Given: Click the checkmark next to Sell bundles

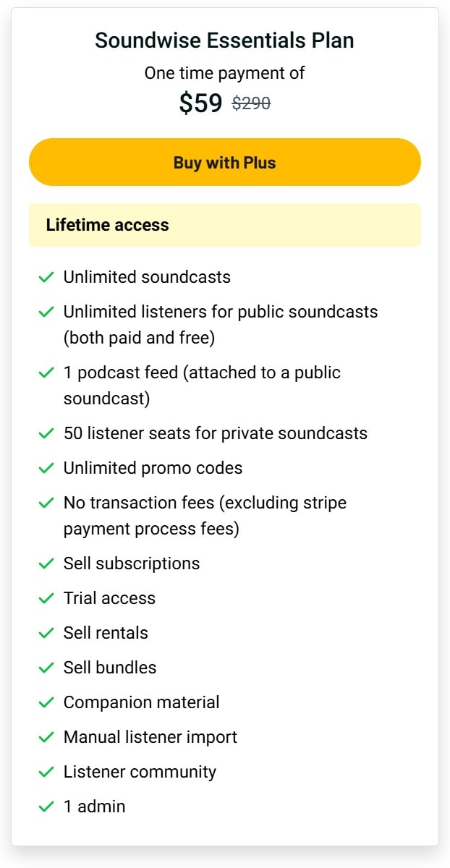Looking at the screenshot, I should click(46, 668).
